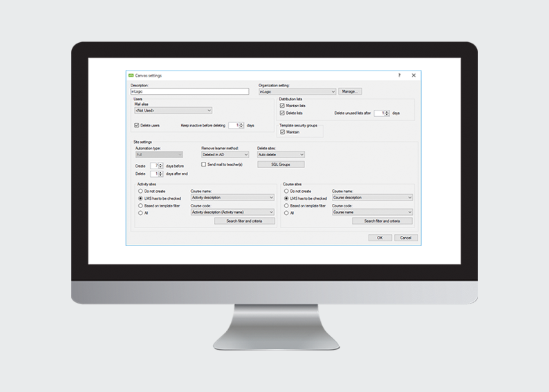This screenshot has height=392, width=549.
Task: Click the Delete days after end stepper
Action: (157, 174)
